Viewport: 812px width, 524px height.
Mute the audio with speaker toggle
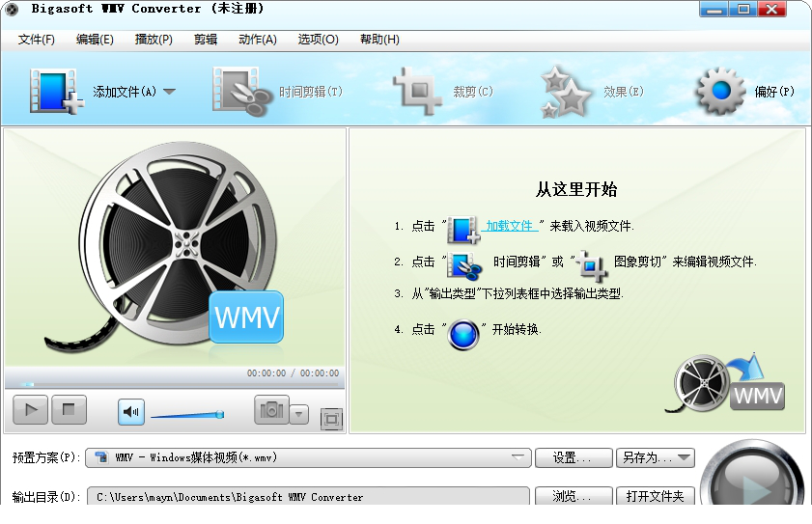[x=131, y=412]
